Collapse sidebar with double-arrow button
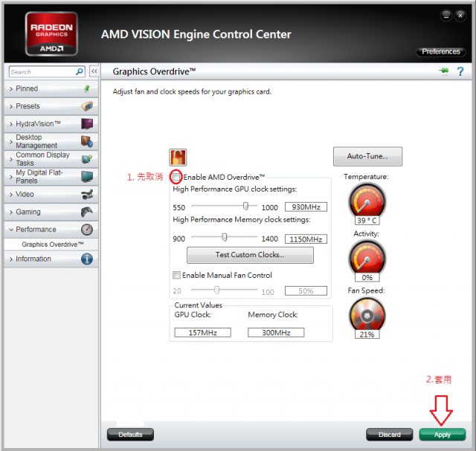The image size is (476, 451). (x=94, y=71)
